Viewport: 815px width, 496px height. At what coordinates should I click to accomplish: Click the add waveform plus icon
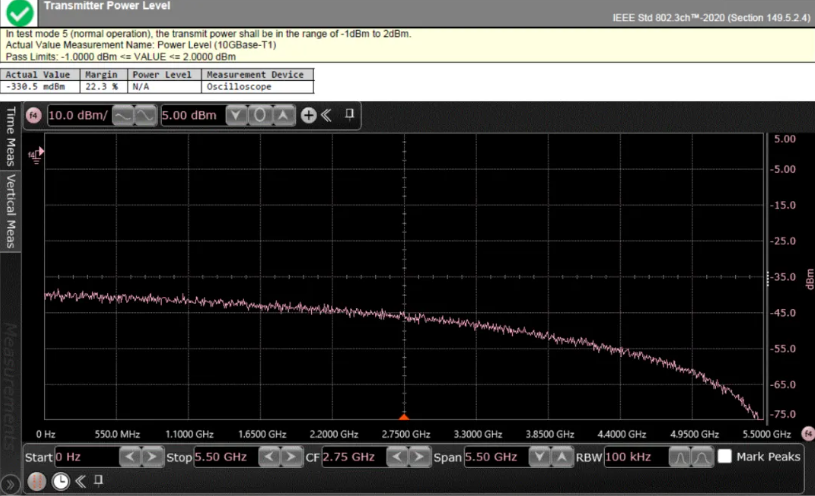coord(308,115)
